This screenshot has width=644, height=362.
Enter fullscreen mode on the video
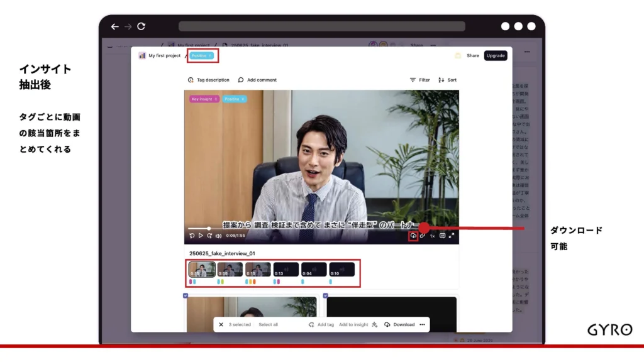pos(452,236)
